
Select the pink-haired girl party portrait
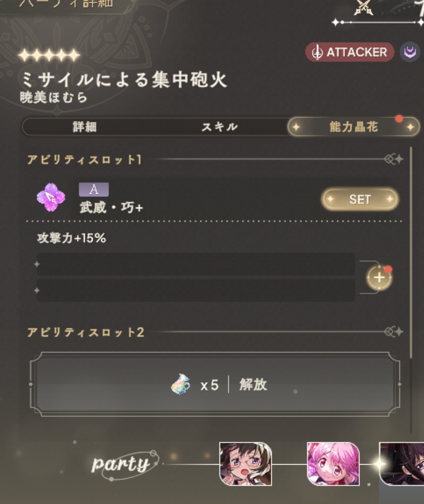(333, 464)
